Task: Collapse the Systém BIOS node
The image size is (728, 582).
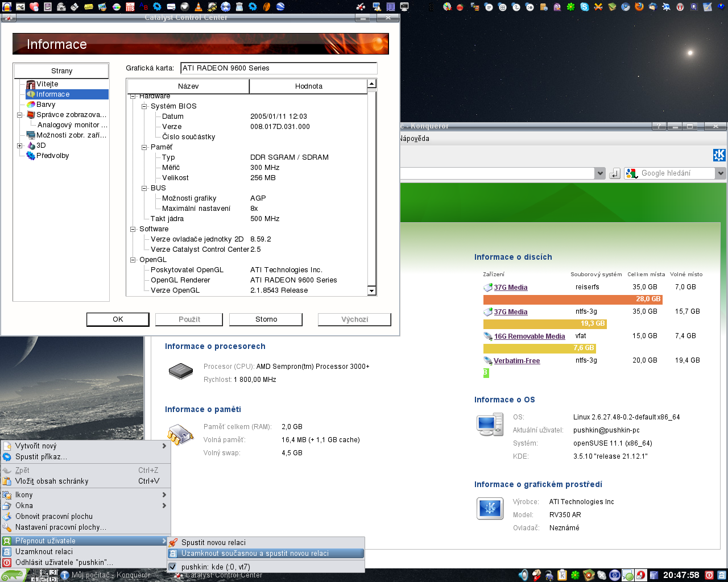Action: tap(144, 106)
